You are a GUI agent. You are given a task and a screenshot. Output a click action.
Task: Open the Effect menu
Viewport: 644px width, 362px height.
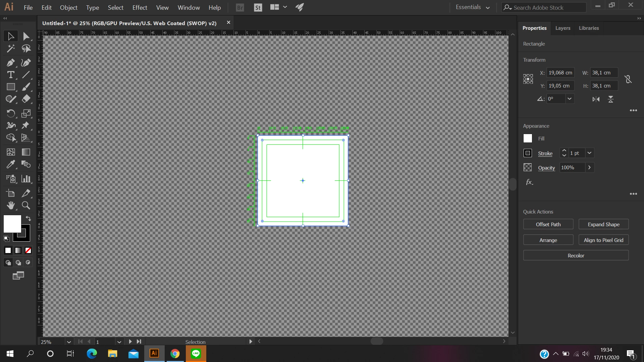[140, 7]
